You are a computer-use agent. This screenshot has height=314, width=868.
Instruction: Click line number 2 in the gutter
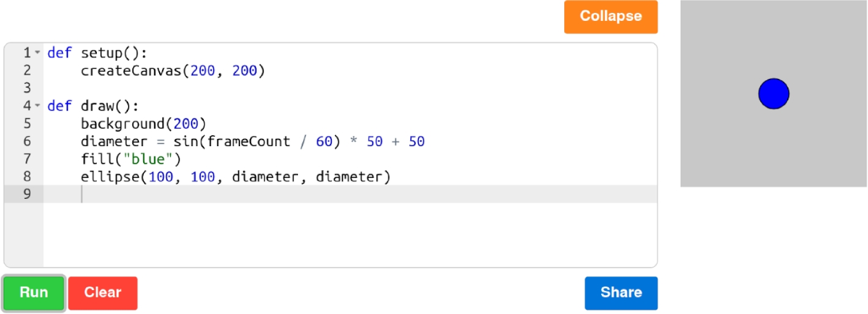(27, 70)
